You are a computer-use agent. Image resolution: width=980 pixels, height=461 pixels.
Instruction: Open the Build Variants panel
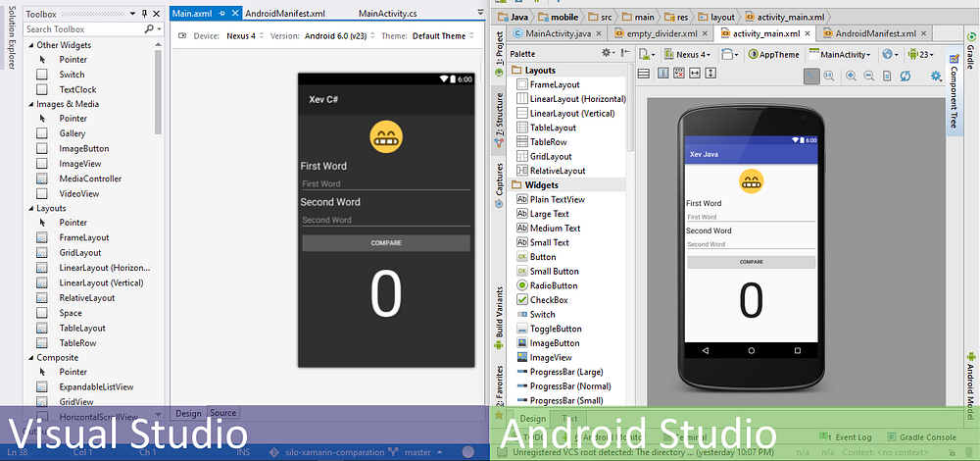tap(499, 318)
